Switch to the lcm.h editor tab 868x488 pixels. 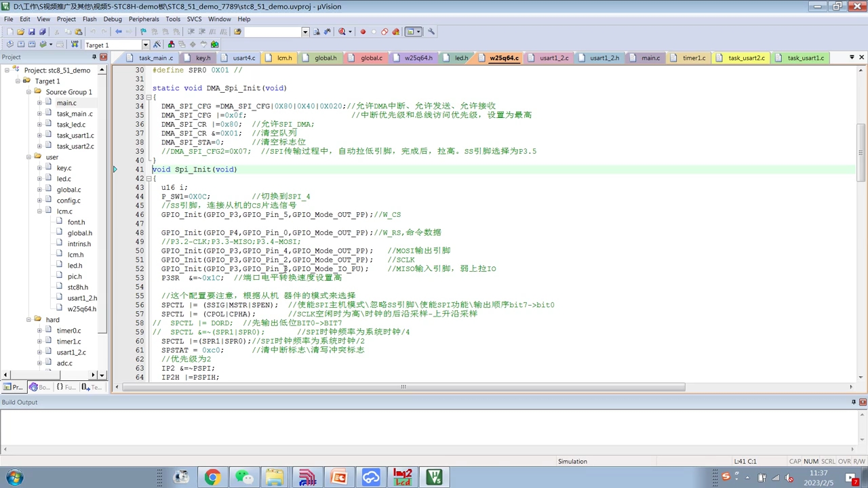pos(279,58)
